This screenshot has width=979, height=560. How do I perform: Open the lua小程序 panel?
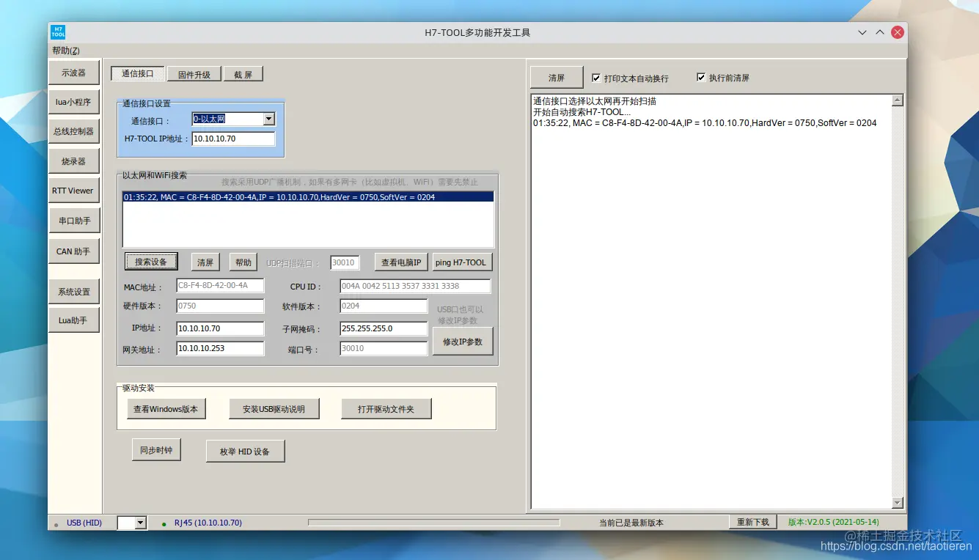tap(73, 102)
